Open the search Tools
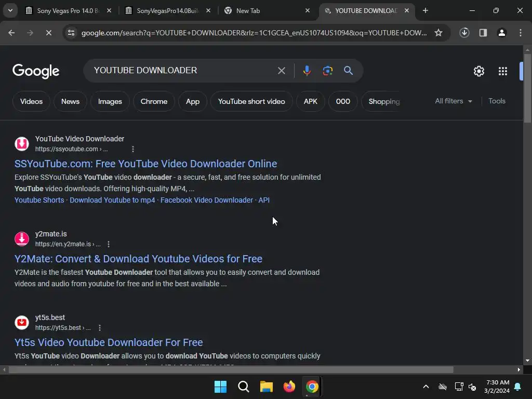 [497, 101]
